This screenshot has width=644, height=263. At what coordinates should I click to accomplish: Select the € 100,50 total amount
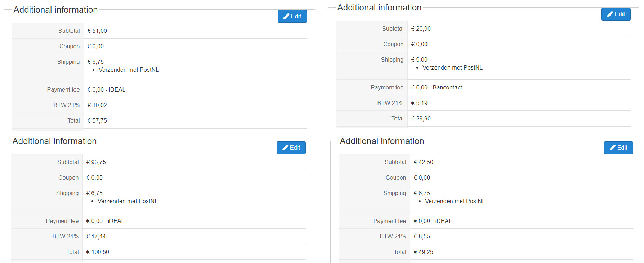98,252
